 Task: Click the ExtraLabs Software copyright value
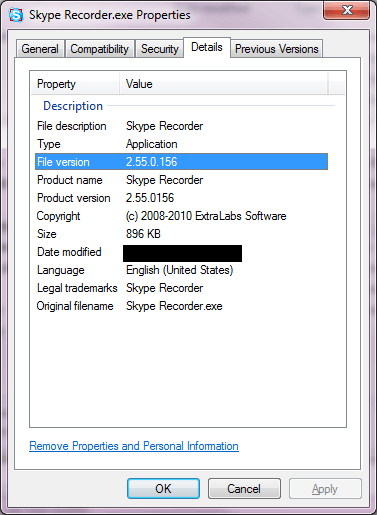point(206,216)
